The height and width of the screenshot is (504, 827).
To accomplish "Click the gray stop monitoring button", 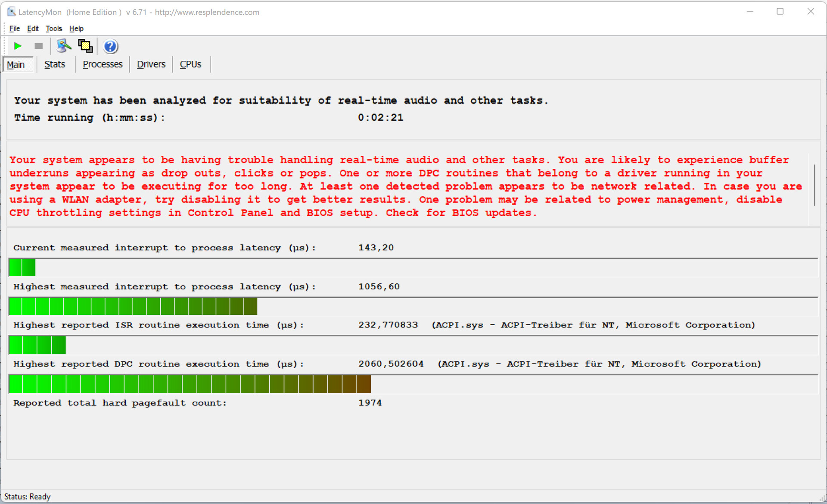I will point(38,46).
